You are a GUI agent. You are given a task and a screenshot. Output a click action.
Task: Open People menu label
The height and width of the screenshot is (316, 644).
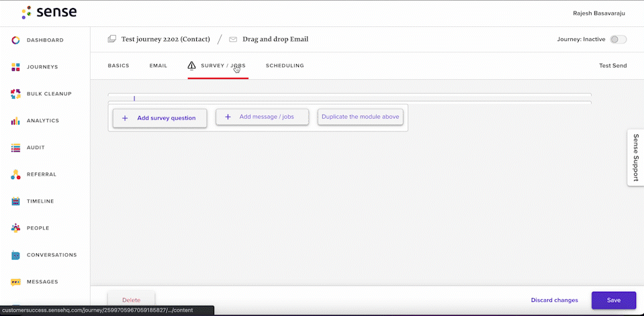pyautogui.click(x=38, y=228)
